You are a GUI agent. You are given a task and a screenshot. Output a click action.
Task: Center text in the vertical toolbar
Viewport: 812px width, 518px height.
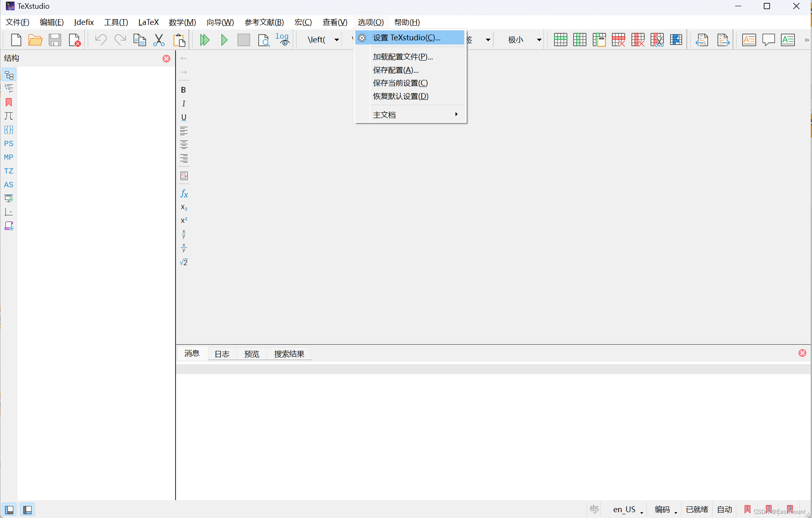tap(183, 145)
